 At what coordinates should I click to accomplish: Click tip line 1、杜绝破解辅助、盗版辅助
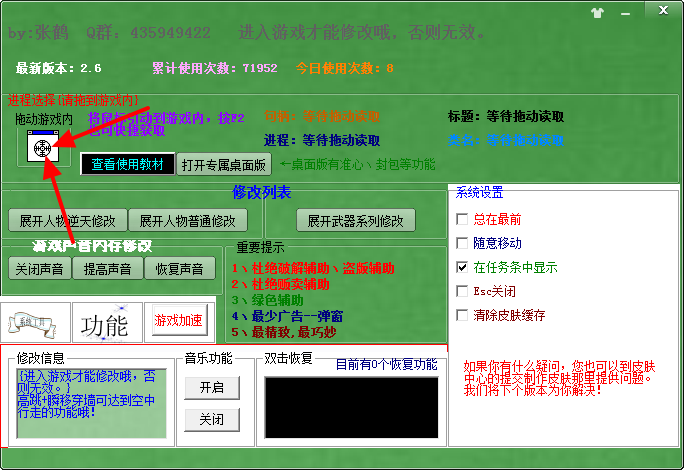[x=313, y=268]
